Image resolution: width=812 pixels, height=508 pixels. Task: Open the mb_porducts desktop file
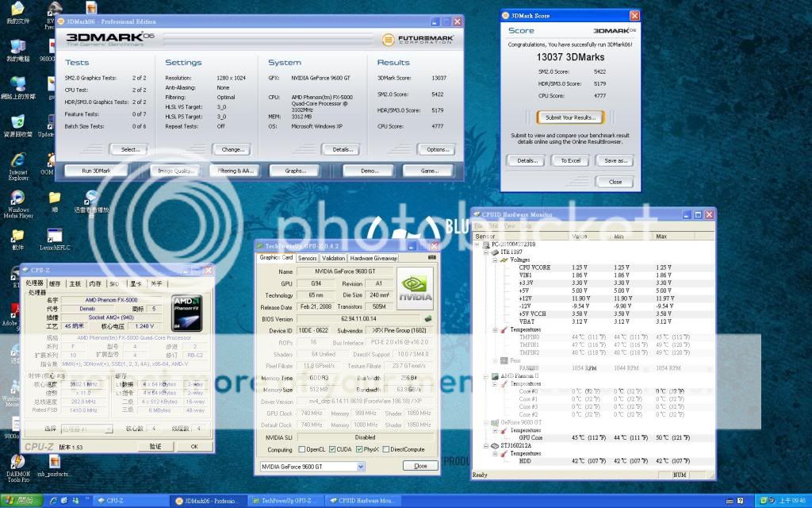point(55,465)
